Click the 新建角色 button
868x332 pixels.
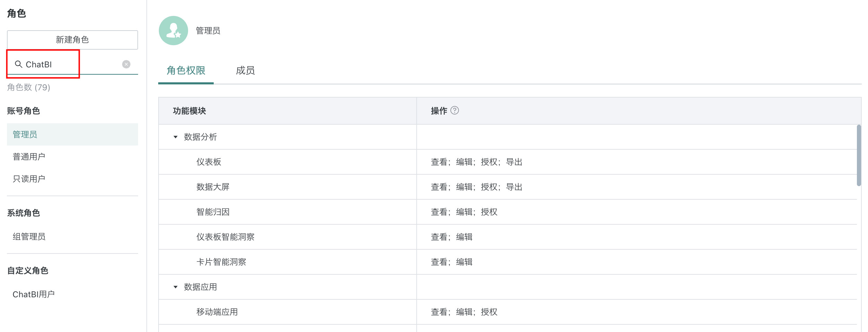pyautogui.click(x=73, y=40)
